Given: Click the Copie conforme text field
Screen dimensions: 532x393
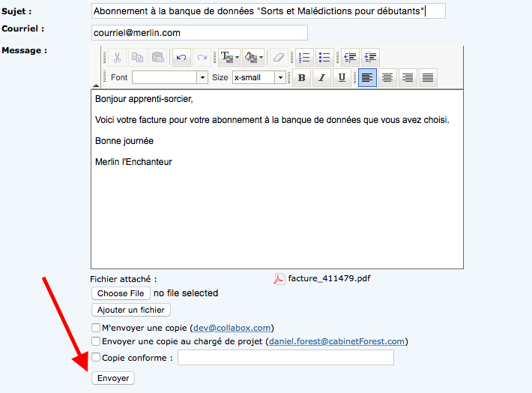Looking at the screenshot, I should click(x=285, y=357).
